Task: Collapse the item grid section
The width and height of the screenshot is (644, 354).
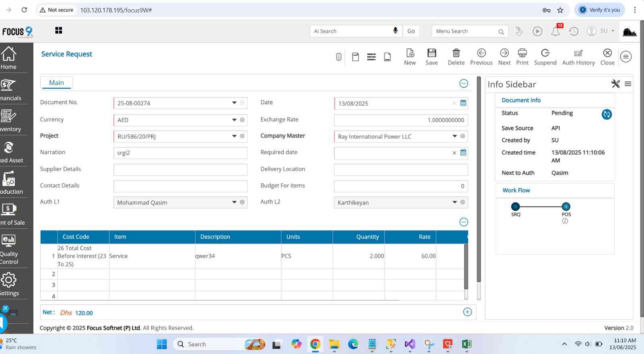Action: (x=464, y=222)
